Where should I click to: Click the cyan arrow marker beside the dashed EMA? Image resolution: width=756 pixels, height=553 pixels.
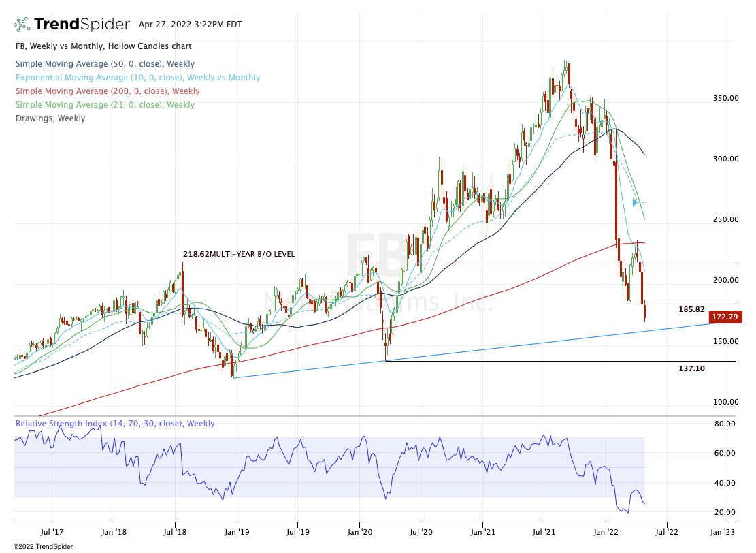pyautogui.click(x=636, y=202)
